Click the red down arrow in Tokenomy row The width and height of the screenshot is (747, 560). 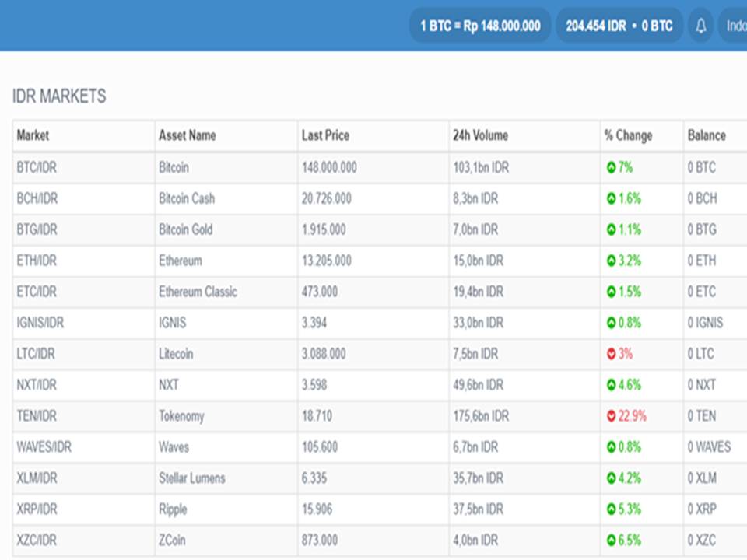(x=612, y=416)
